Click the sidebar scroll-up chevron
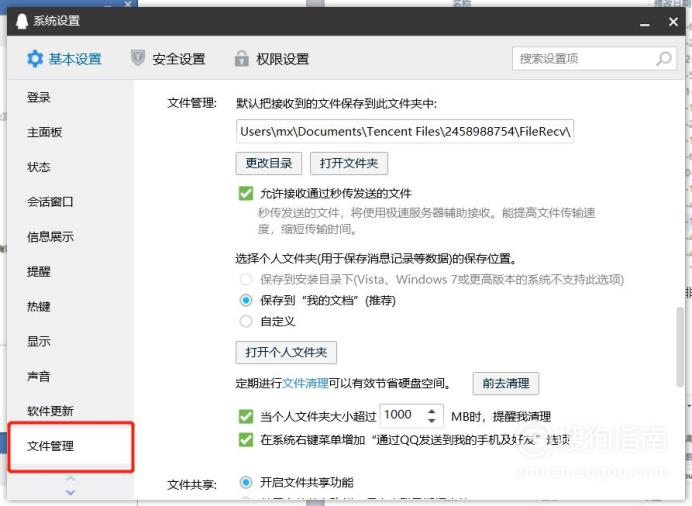 click(x=71, y=478)
